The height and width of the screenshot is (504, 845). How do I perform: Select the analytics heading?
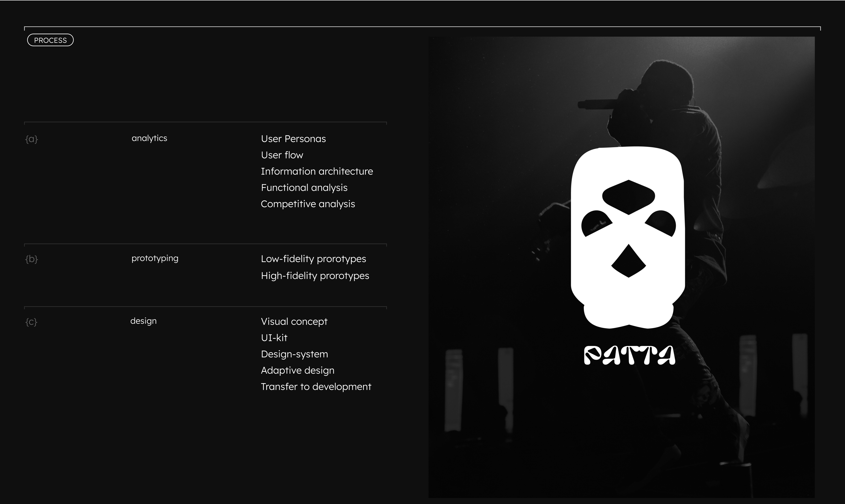149,138
